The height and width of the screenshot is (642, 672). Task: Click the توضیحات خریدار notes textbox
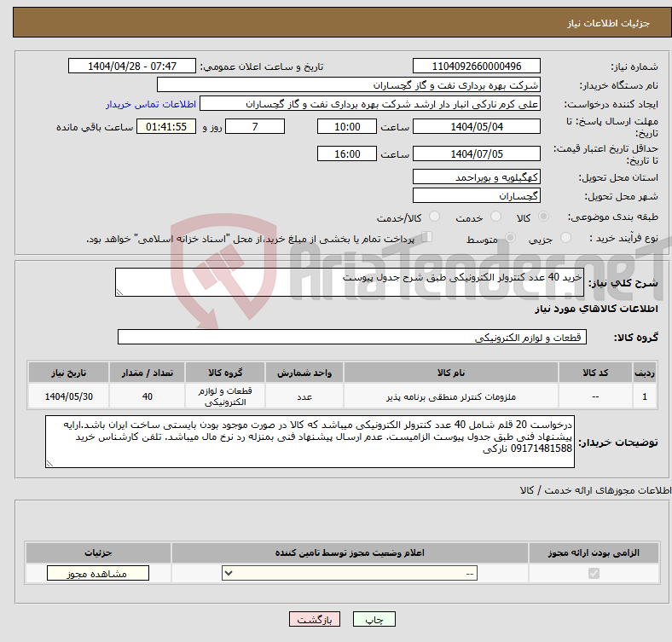(x=310, y=442)
